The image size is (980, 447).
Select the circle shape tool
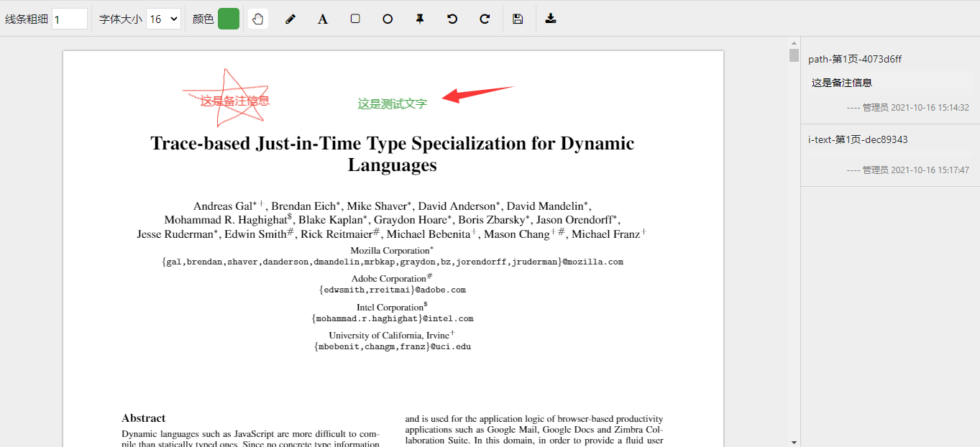point(388,19)
